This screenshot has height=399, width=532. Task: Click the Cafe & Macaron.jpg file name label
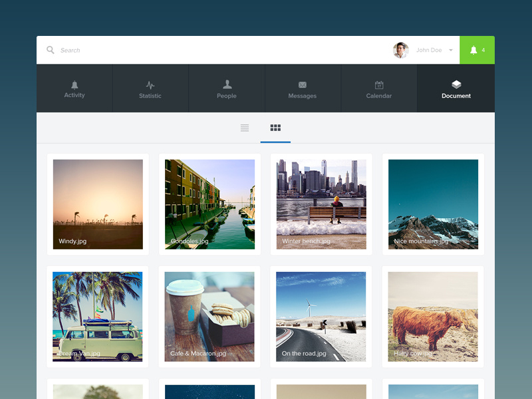coord(198,354)
